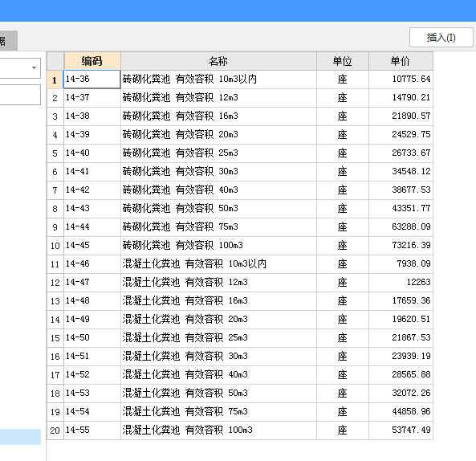Select the partially visible 据 tab
Viewport: 476px width, 461px height.
8,40
